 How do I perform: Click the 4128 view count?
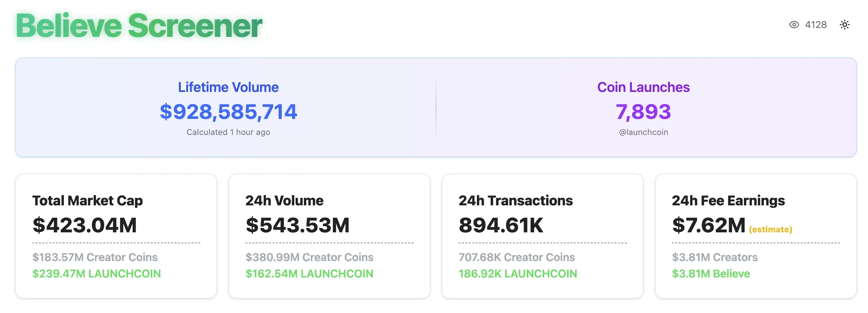(x=816, y=25)
